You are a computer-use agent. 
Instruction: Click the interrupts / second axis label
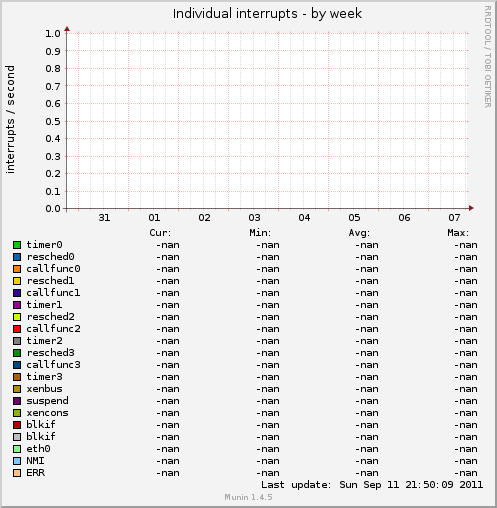(x=10, y=119)
